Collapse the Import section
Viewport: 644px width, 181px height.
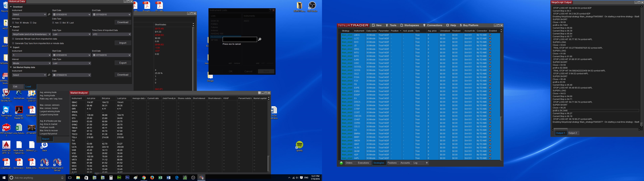[11, 27]
